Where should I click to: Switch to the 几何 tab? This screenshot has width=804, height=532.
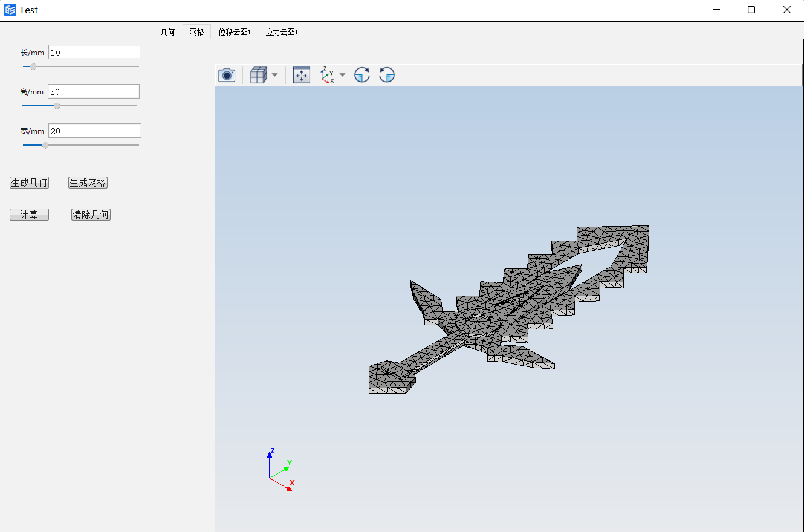[167, 32]
